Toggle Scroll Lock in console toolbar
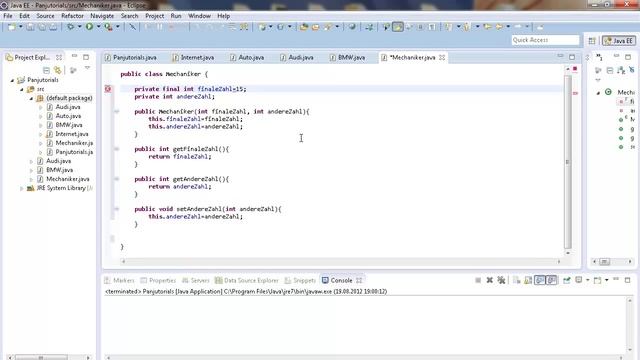Image resolution: width=640 pixels, height=360 pixels. (x=528, y=280)
